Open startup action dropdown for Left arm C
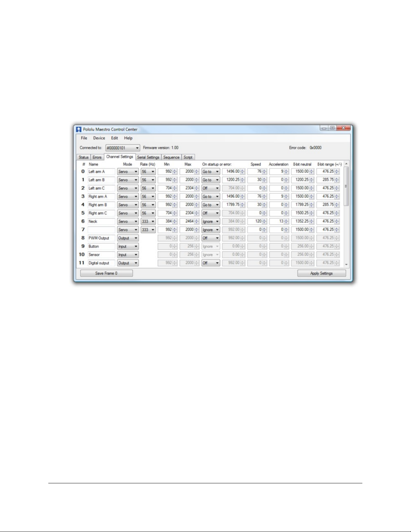 (211, 188)
